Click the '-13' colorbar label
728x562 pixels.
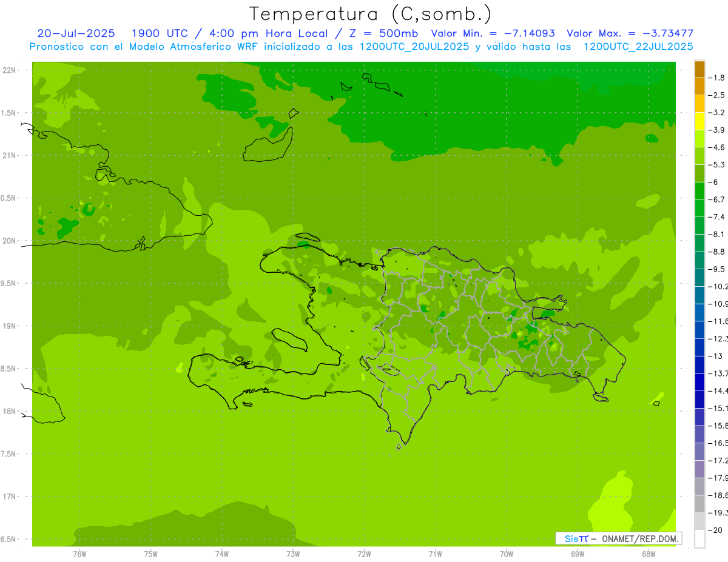click(715, 356)
